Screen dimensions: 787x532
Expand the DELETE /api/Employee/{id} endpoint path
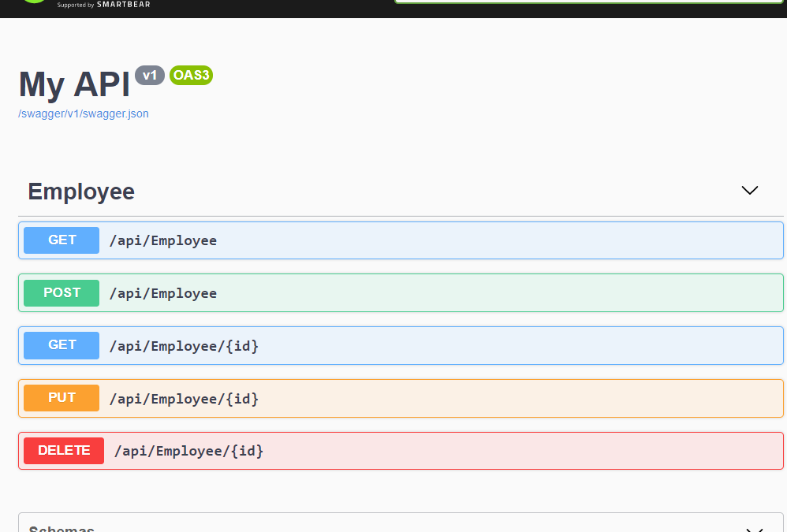point(188,451)
